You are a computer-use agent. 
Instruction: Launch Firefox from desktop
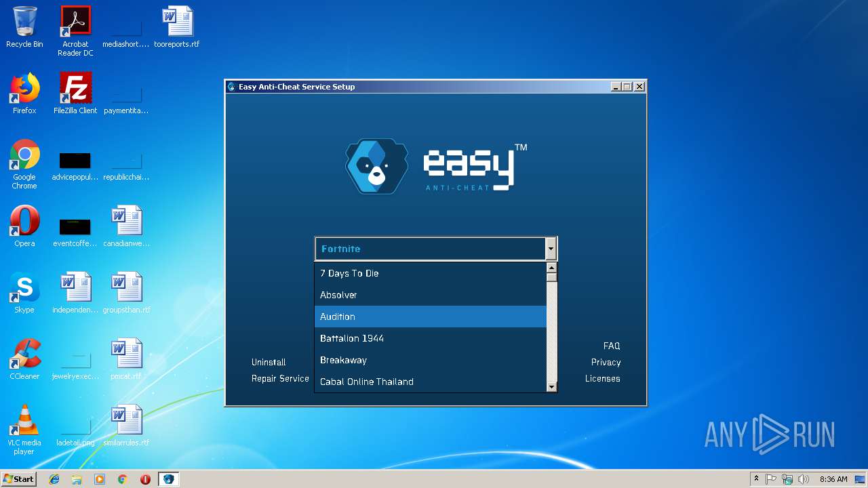(24, 94)
